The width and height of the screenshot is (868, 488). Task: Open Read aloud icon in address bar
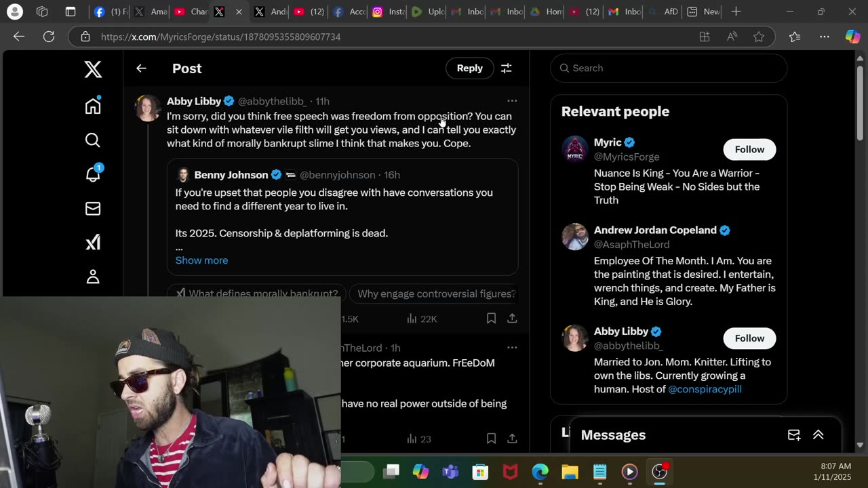pyautogui.click(x=732, y=37)
